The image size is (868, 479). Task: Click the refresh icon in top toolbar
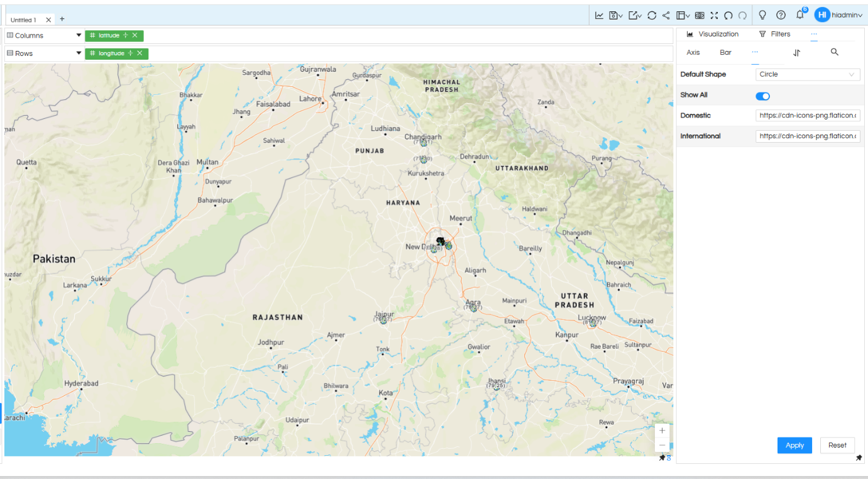coord(652,15)
